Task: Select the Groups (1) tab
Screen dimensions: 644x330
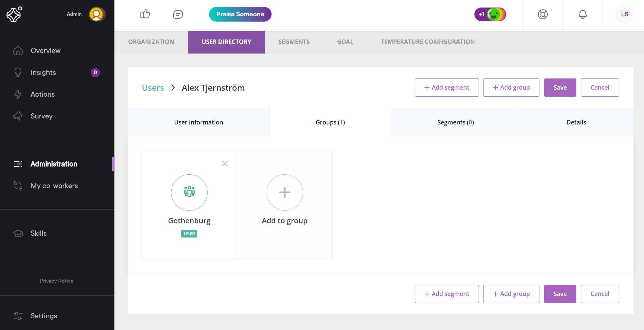Action: (330, 122)
